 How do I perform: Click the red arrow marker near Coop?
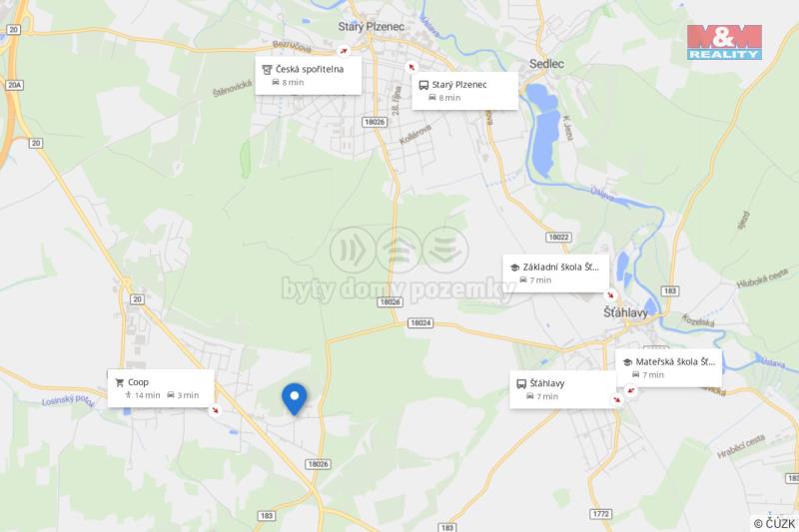tap(216, 409)
